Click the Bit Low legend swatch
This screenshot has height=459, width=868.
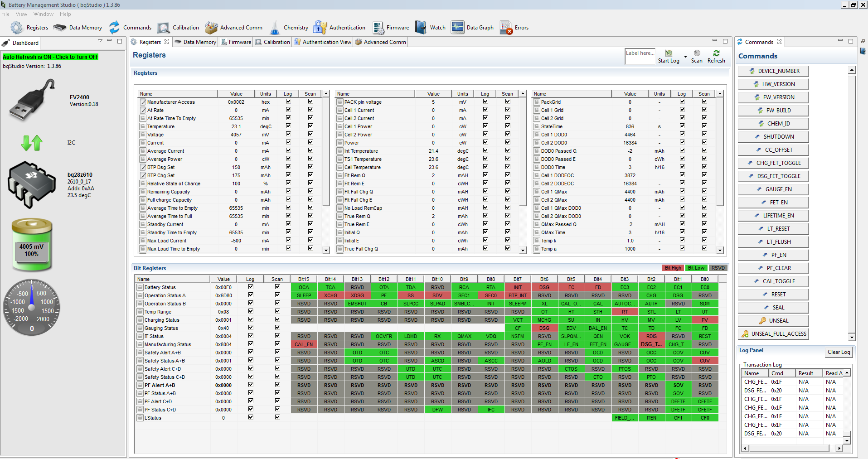(x=696, y=268)
